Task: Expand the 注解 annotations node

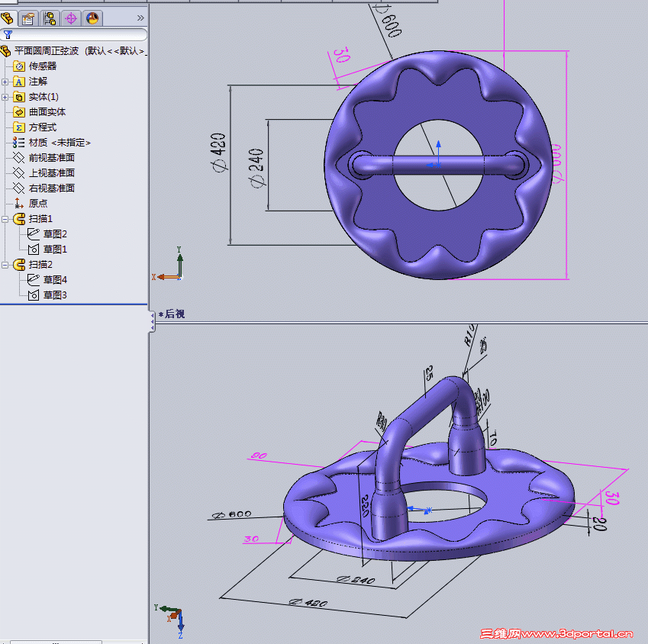Action: (5, 82)
